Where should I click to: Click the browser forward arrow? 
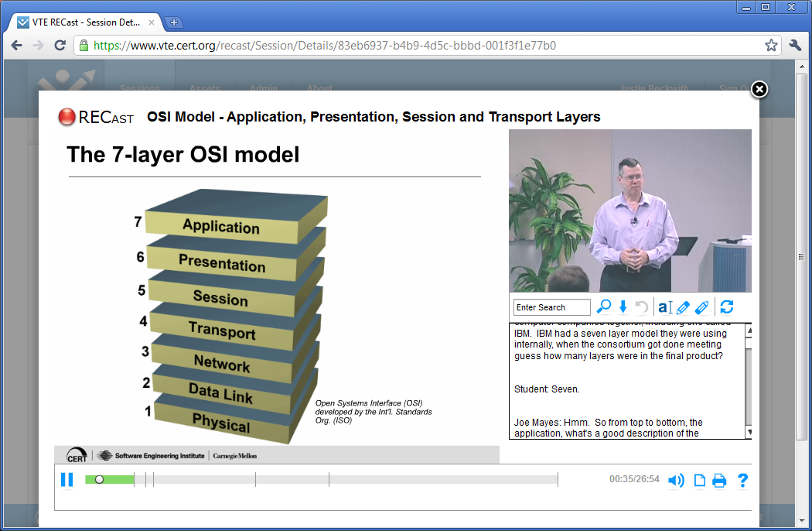click(39, 46)
